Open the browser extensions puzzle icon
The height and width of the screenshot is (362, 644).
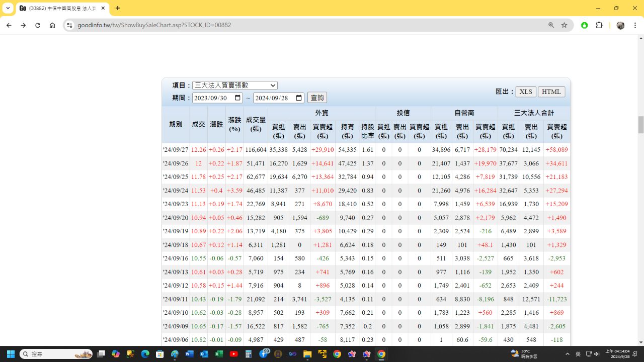[x=599, y=25]
